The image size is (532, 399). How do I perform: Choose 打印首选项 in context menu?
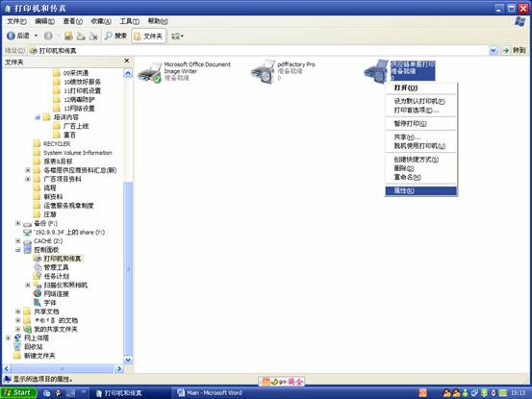click(x=421, y=111)
